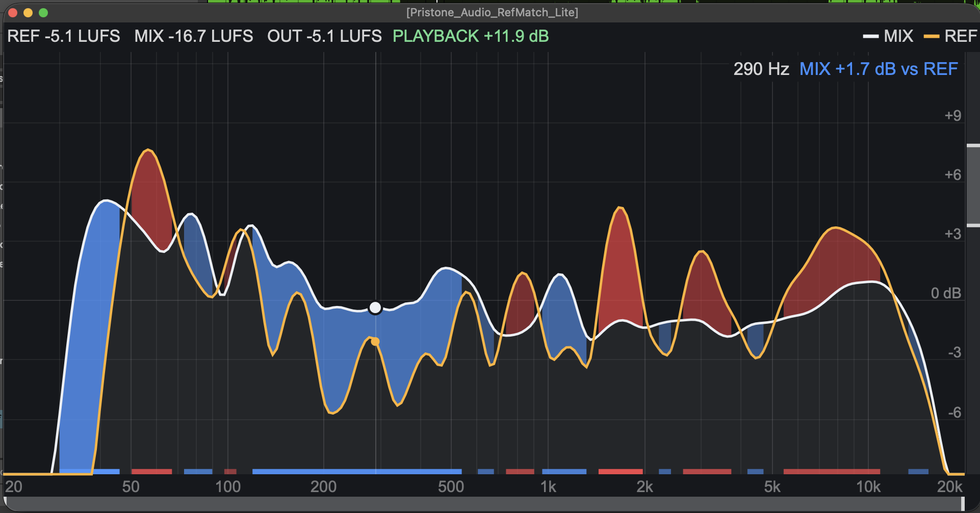
Task: Toggle the orange REF legend entry
Action: pyautogui.click(x=950, y=36)
